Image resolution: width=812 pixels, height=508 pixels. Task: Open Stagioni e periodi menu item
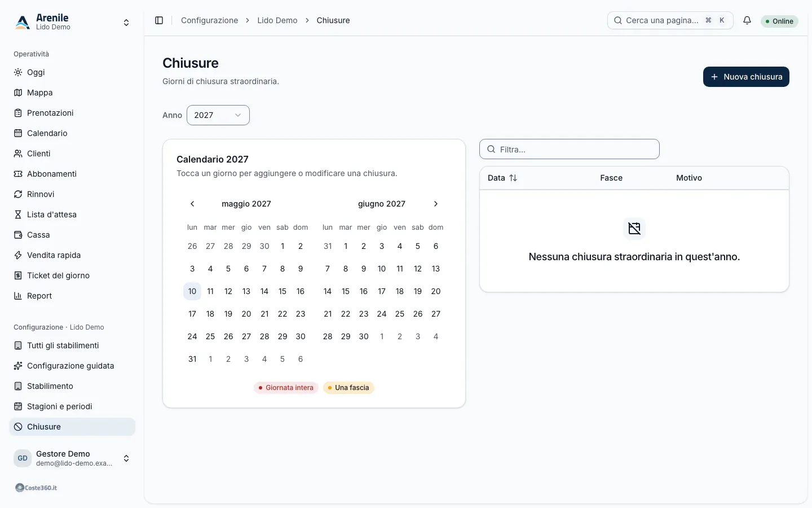72,406
